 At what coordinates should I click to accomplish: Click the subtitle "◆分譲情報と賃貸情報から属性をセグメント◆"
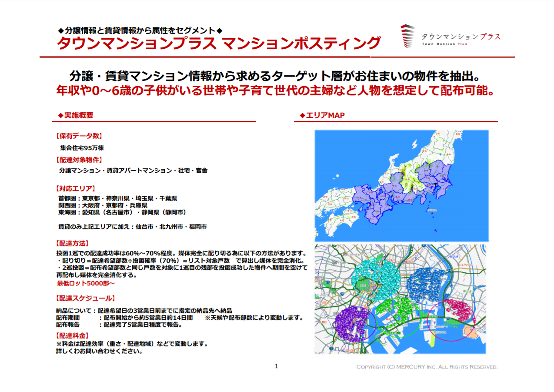140,30
